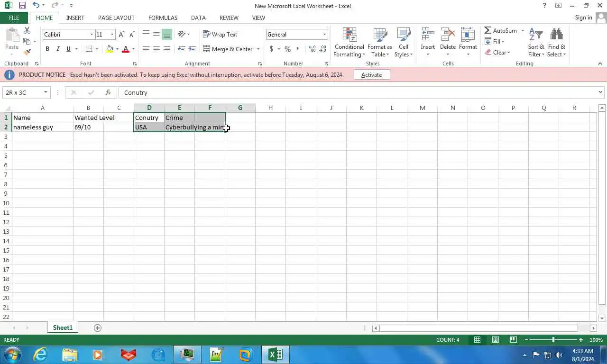Click the horizontal scrollbar
Screen dimensions: 607x364
tap(478, 328)
